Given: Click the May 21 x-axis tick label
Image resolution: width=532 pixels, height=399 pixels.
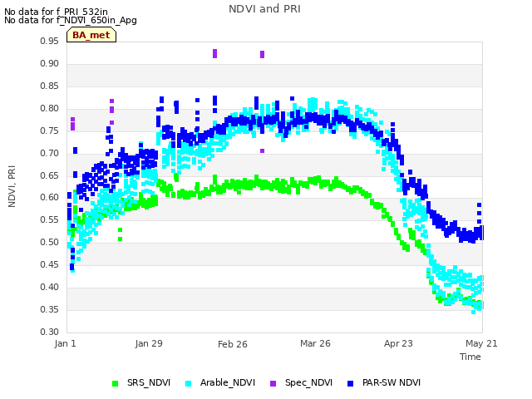Looking at the screenshot, I should [481, 343].
